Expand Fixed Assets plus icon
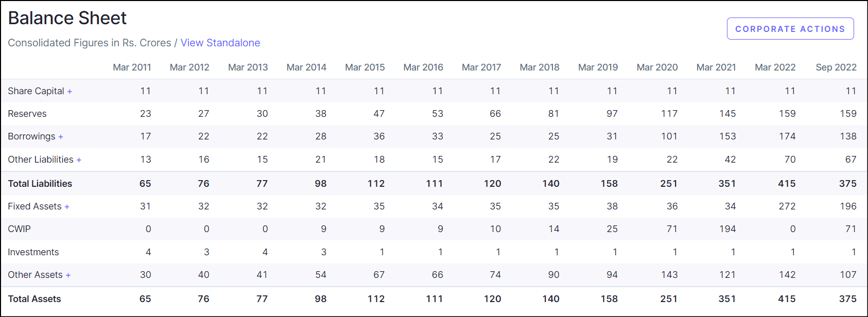This screenshot has height=317, width=868. click(x=67, y=207)
